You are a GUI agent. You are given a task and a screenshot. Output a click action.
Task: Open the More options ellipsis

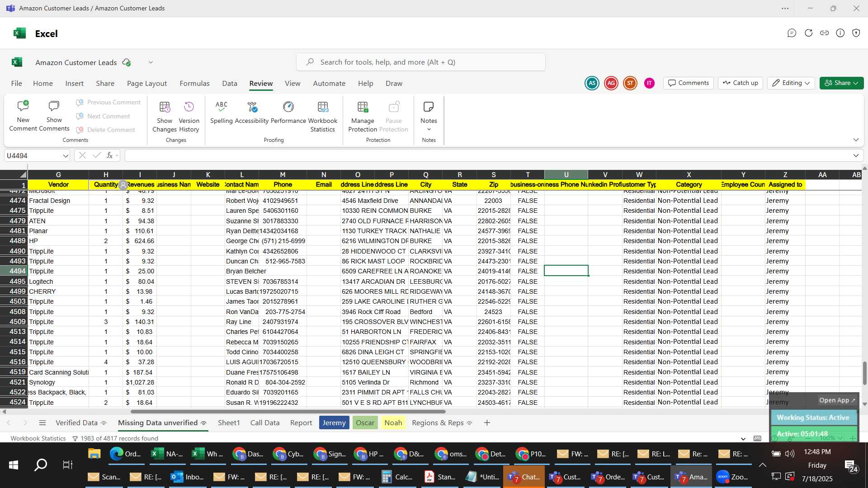(x=785, y=8)
